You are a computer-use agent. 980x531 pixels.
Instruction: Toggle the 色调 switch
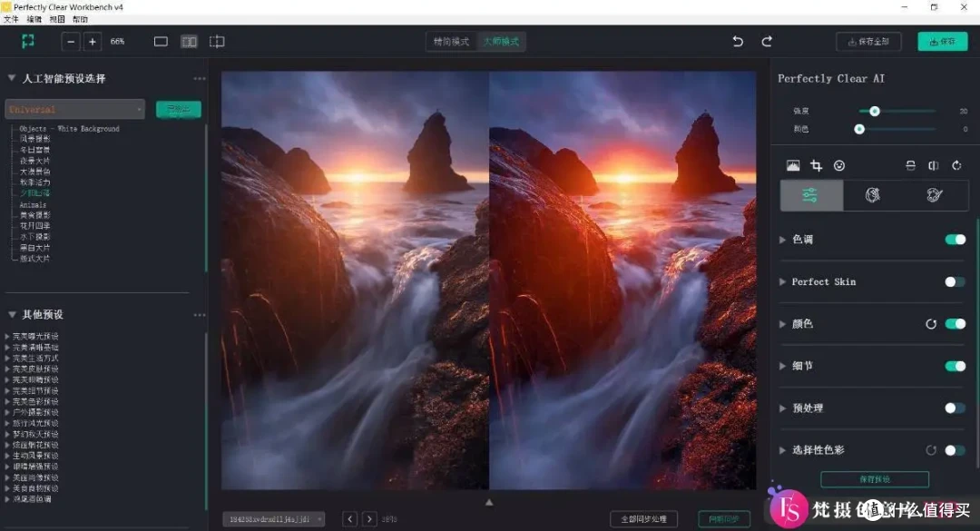click(x=955, y=240)
